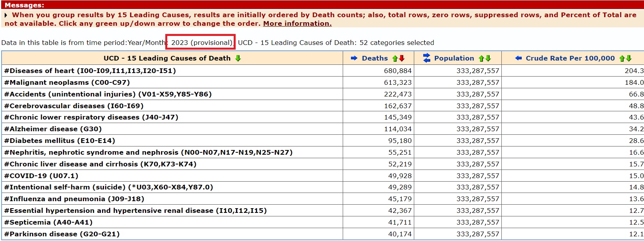Screen dimensions: 644x241
Task: Sort Crude Rate ascending with up arrow
Action: pos(622,59)
